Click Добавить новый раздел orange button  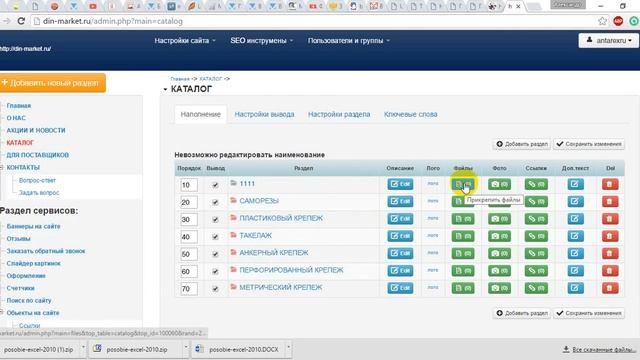click(52, 83)
